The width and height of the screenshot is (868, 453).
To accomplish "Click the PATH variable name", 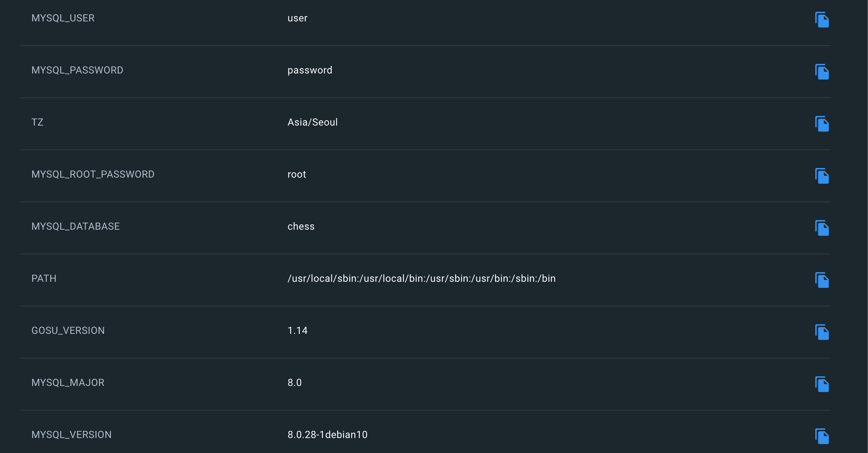I will [44, 279].
